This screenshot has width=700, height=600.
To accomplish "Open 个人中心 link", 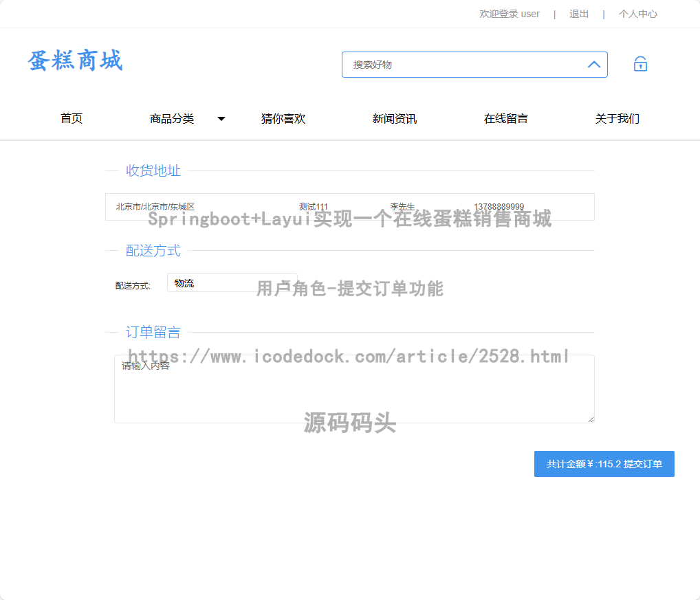I will 638,14.
